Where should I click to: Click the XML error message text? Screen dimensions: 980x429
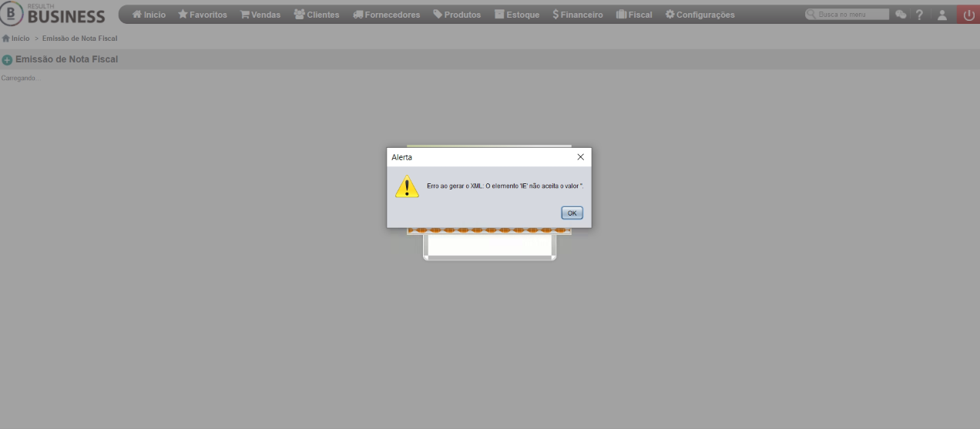[x=505, y=186]
